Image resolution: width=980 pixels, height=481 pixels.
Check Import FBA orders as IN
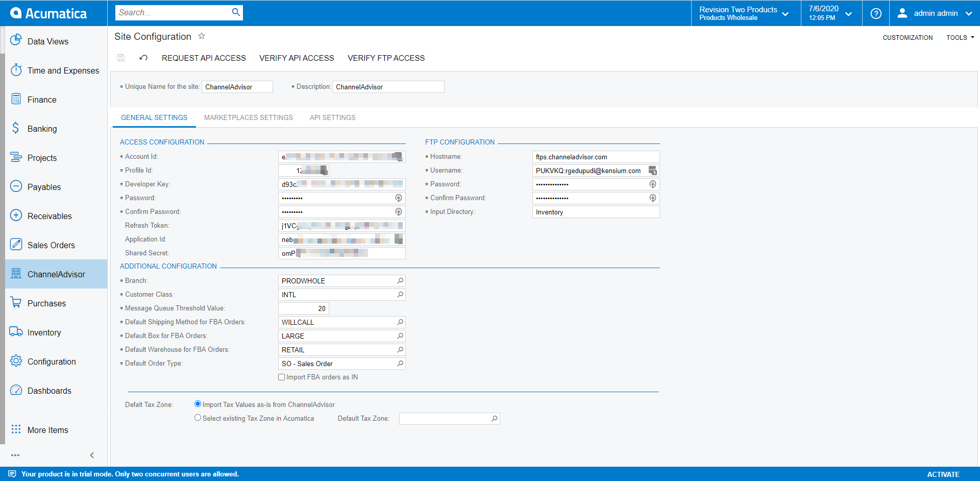click(281, 377)
